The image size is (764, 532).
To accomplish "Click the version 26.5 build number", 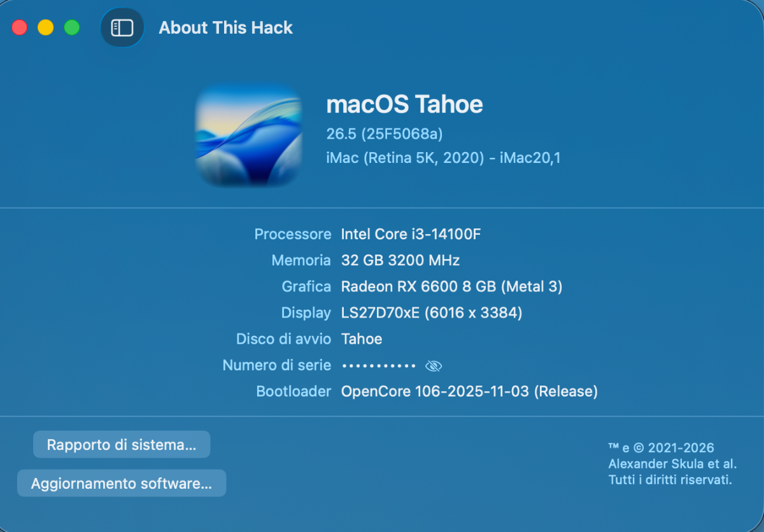I will [384, 134].
